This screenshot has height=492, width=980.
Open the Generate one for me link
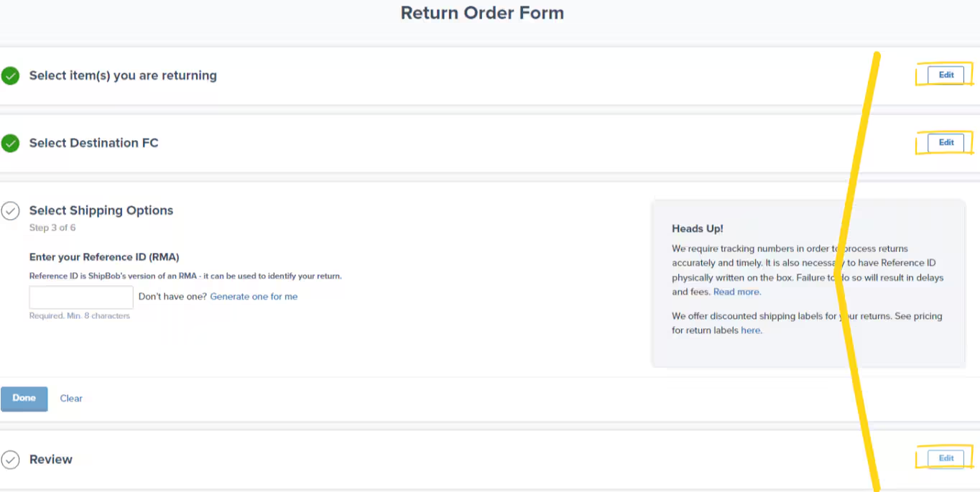click(x=254, y=296)
